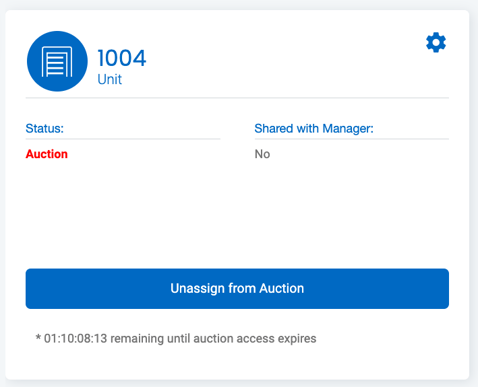
Task: Click the auction access expiry countdown text
Action: pos(176,338)
